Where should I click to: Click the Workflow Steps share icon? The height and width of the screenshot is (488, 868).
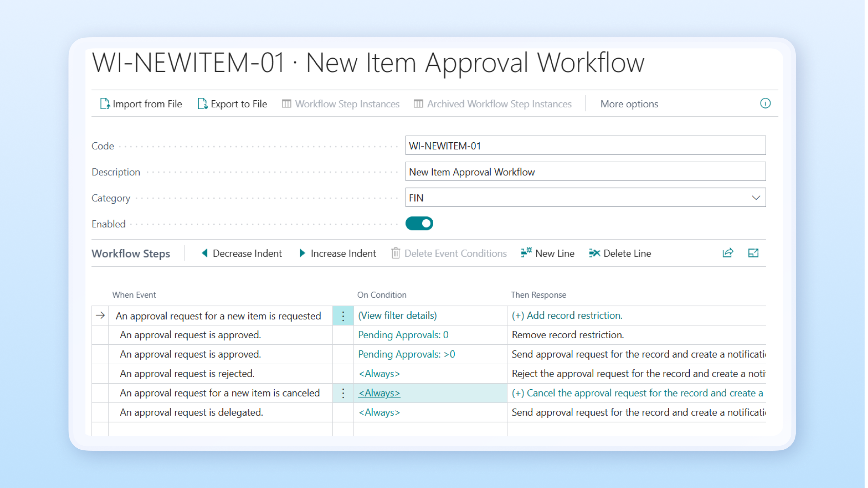point(728,253)
